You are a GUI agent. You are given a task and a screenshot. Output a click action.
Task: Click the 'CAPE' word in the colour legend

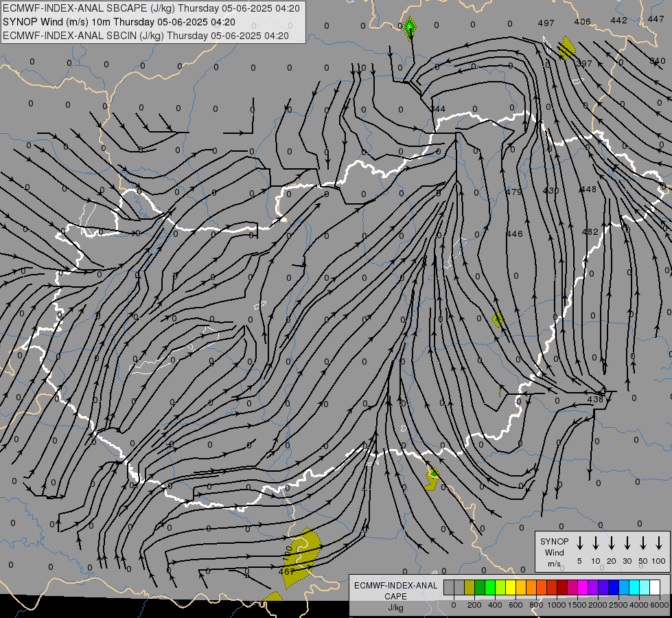(395, 597)
